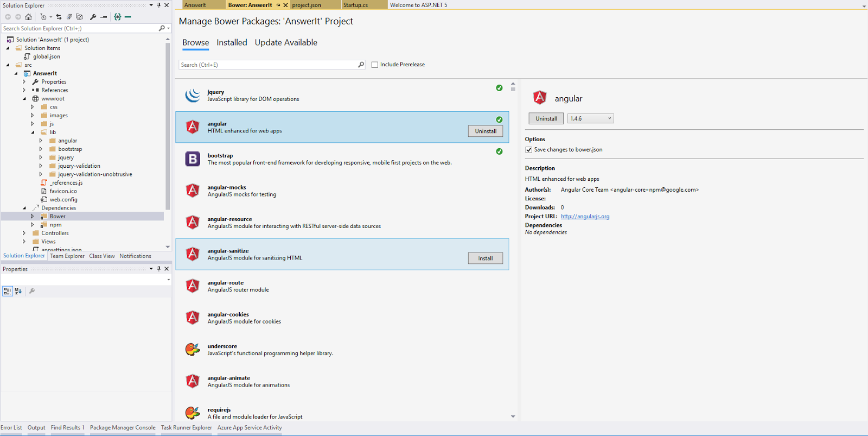Click Uninstall on the angular list row

(486, 131)
